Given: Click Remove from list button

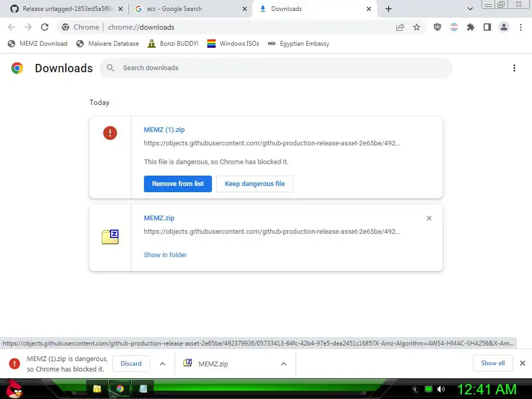Looking at the screenshot, I should (x=178, y=184).
